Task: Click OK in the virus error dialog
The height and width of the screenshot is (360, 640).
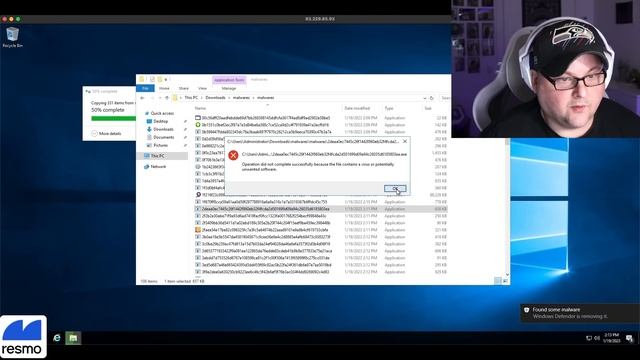Action: [395, 188]
